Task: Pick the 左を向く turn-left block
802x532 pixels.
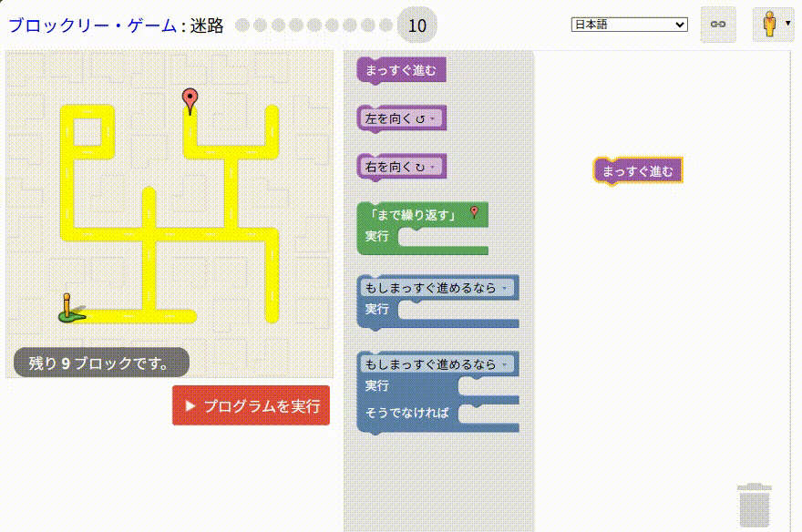Action: [x=402, y=118]
